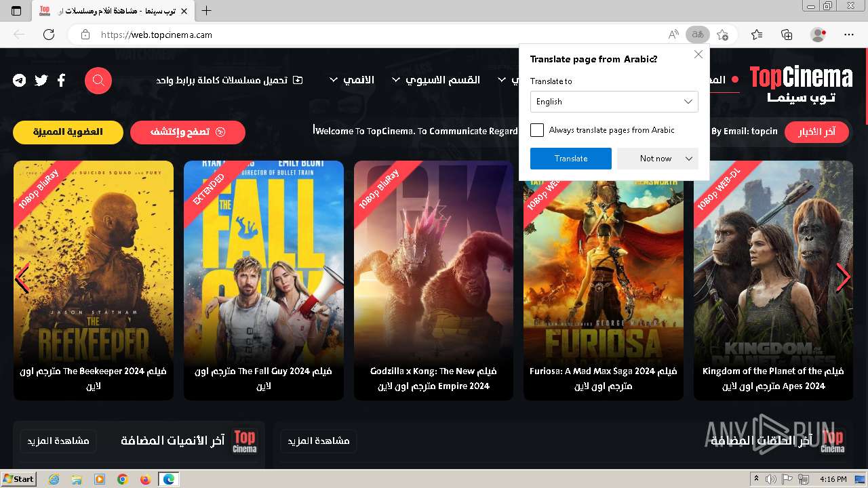Open a new tab with plus icon
The image size is (868, 488).
(x=207, y=11)
